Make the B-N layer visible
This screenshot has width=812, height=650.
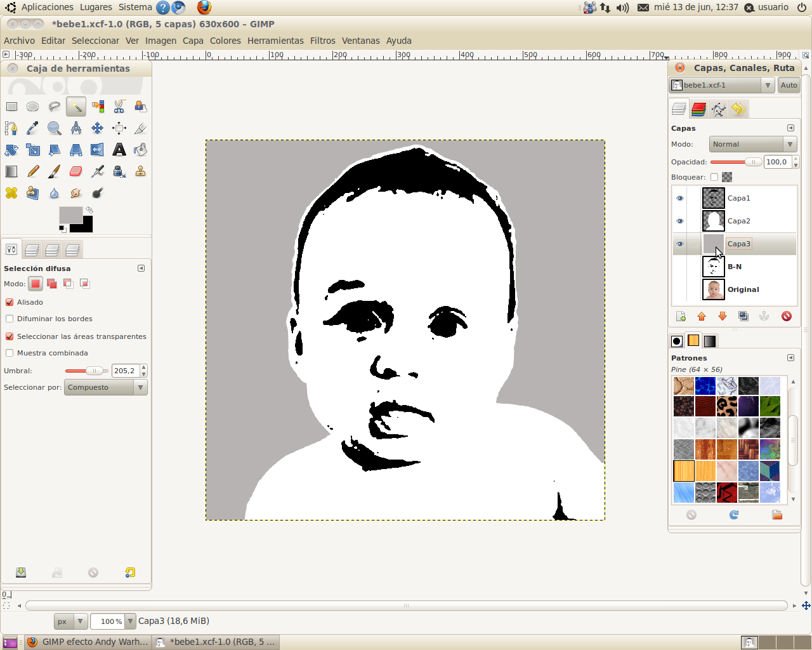[x=679, y=267]
